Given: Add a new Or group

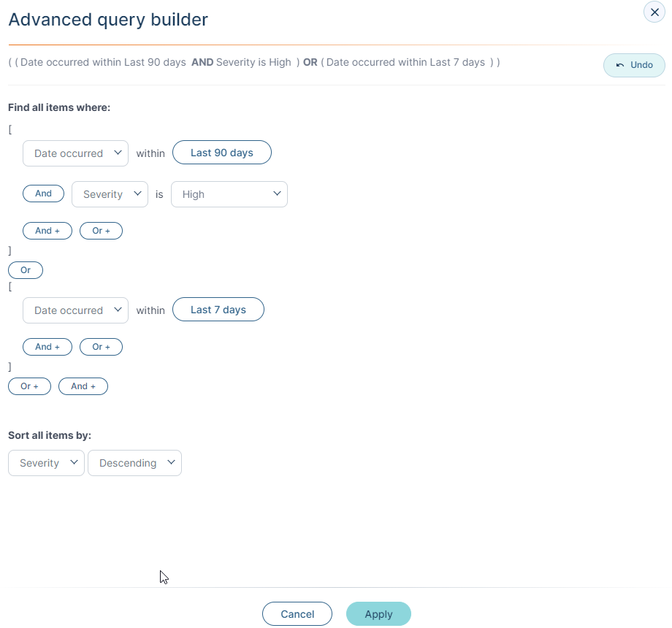Looking at the screenshot, I should click(29, 386).
